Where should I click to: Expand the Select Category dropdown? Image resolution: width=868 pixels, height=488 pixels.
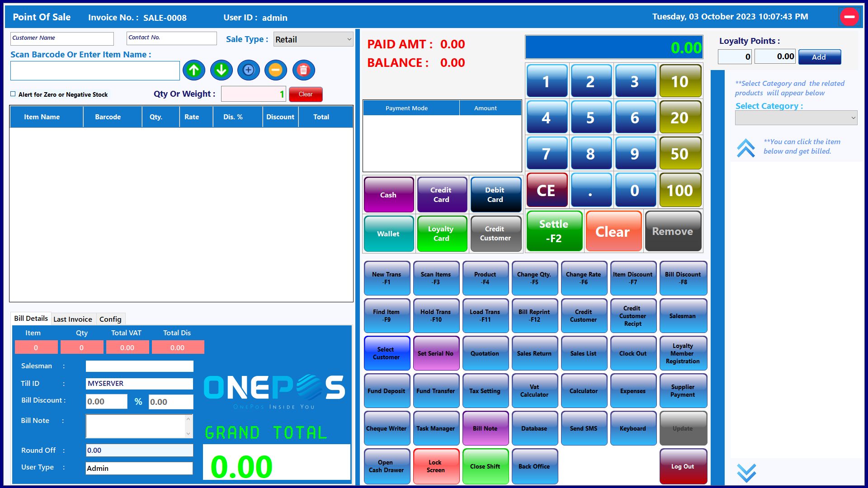pyautogui.click(x=796, y=118)
